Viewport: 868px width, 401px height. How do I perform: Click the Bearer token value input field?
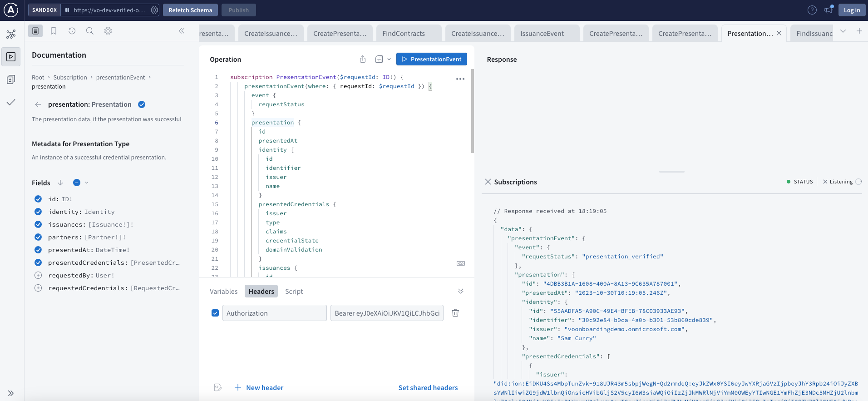(387, 313)
